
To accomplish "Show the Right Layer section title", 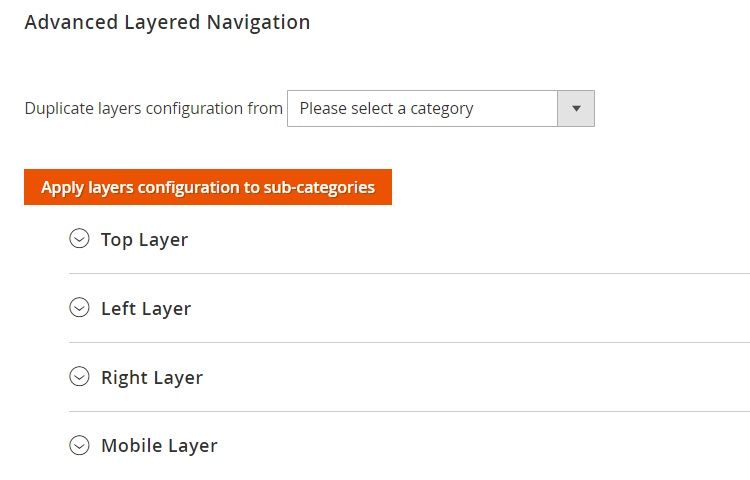I will [152, 378].
